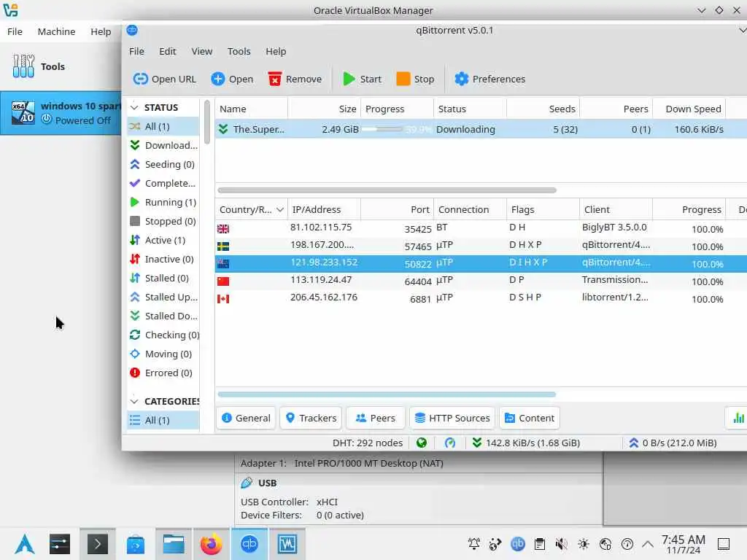Collapse the CATEGORIES section in sidebar

(x=134, y=402)
